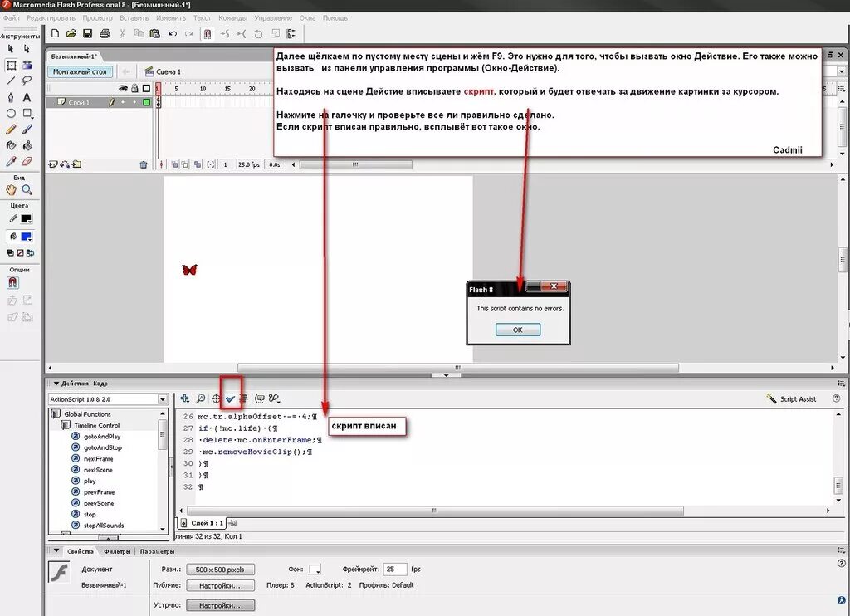Toggle show/hide all layers eye icon
Screen dimensions: 850x616
(x=123, y=88)
